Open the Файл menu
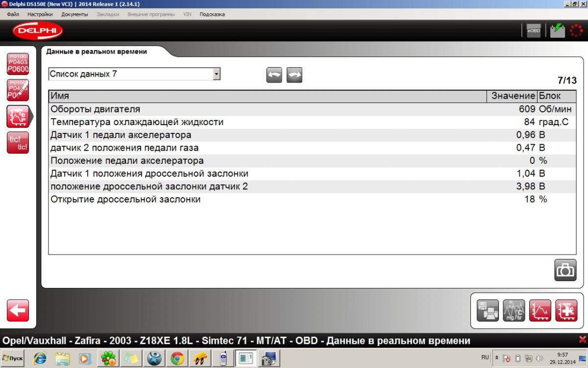This screenshot has width=588, height=368. tap(13, 14)
